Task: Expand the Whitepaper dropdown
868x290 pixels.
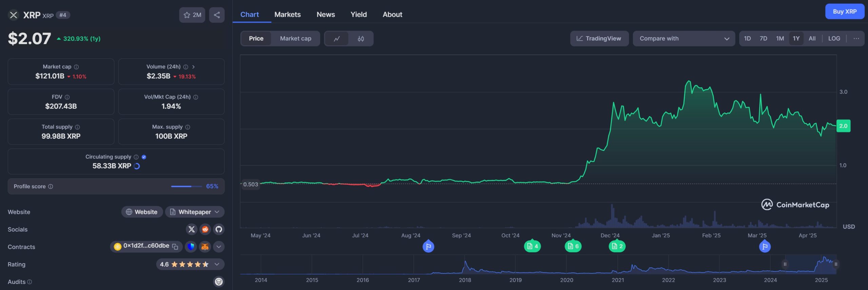Action: click(195, 212)
